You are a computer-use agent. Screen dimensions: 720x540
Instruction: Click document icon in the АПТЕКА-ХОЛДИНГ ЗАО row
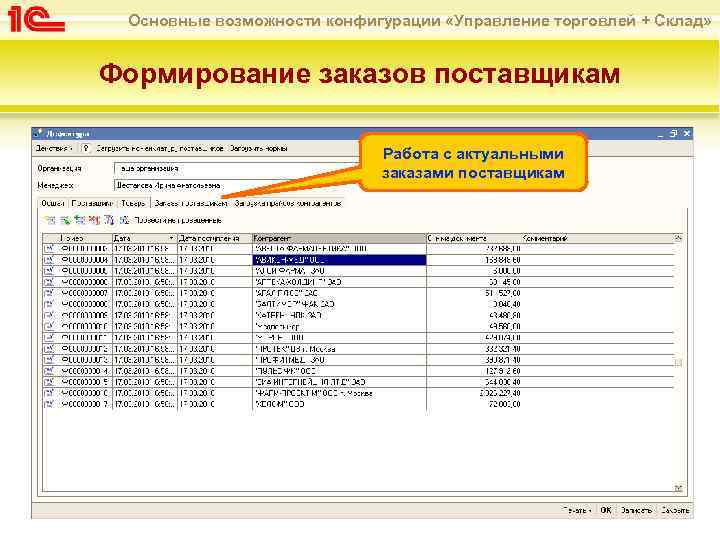click(x=49, y=282)
